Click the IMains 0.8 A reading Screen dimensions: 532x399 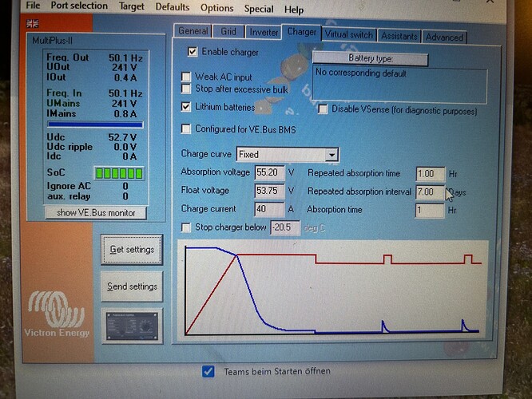93,113
